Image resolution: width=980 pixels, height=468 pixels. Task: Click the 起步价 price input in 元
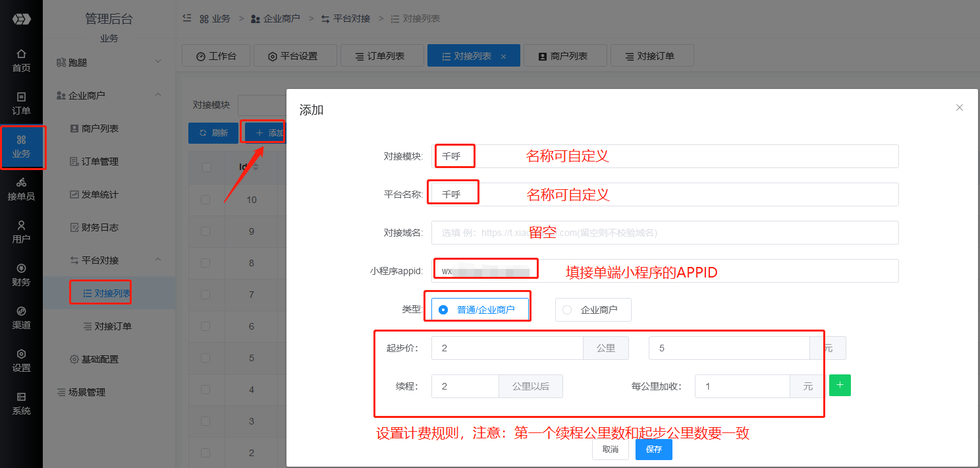pos(729,348)
